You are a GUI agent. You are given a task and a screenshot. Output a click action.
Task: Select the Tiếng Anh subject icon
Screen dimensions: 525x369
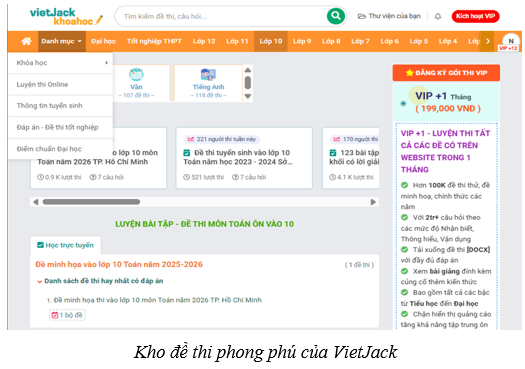(208, 74)
